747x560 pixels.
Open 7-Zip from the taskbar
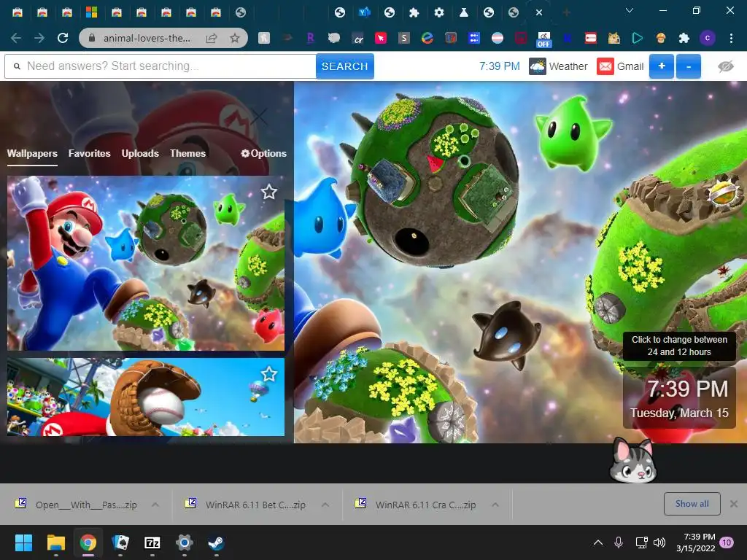click(x=152, y=542)
